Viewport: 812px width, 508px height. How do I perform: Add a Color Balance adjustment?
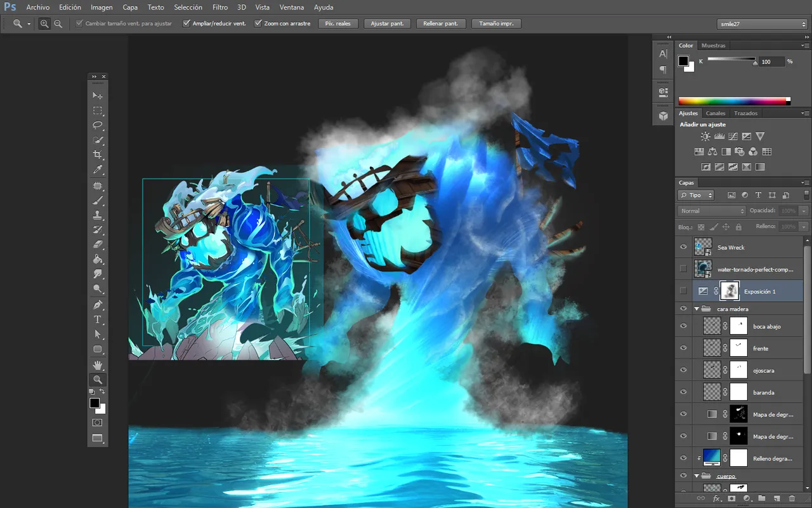point(712,152)
